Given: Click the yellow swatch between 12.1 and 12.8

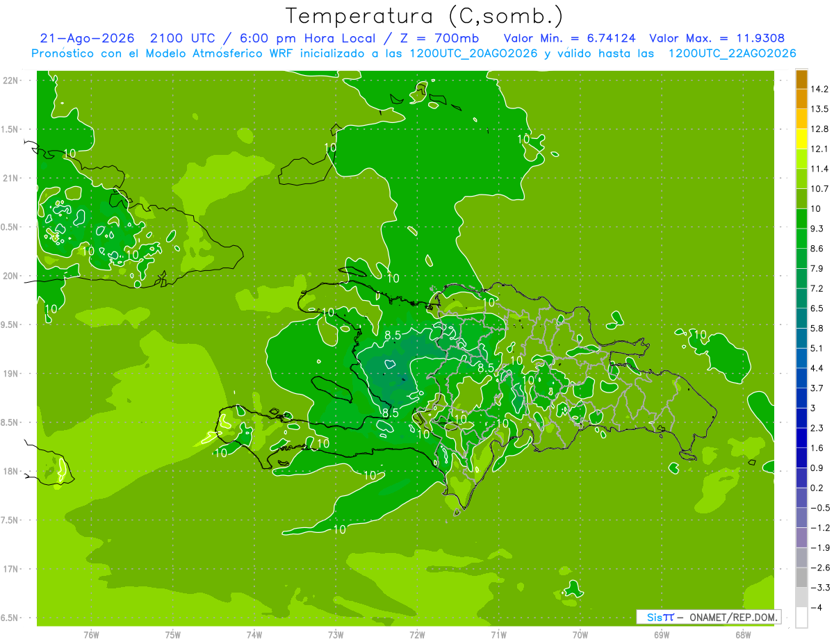Looking at the screenshot, I should (801, 138).
